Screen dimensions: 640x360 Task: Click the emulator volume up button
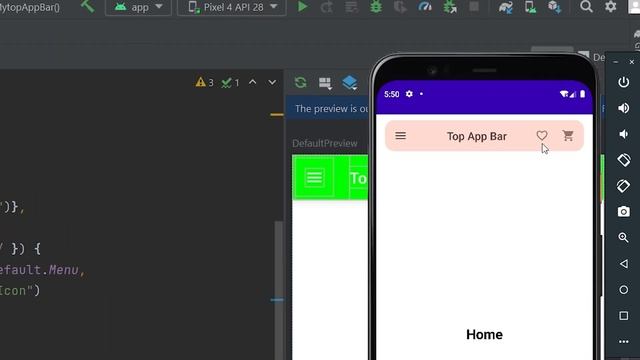pyautogui.click(x=623, y=108)
